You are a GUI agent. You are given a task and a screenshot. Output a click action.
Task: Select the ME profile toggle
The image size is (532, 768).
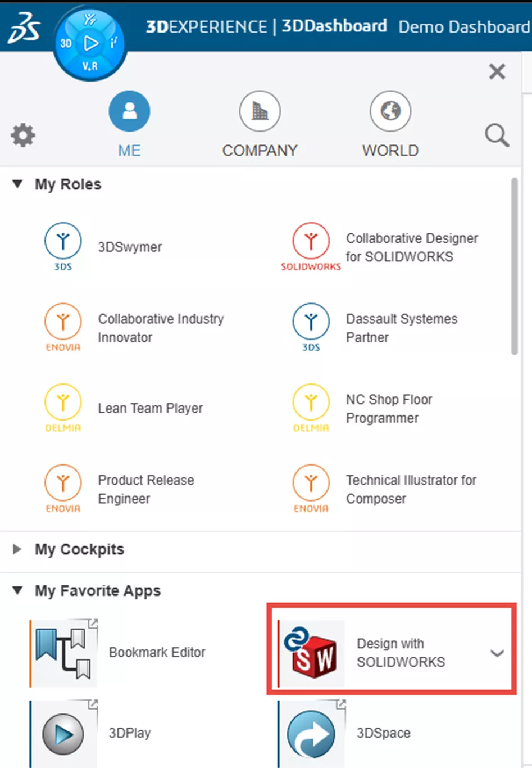pyautogui.click(x=129, y=124)
